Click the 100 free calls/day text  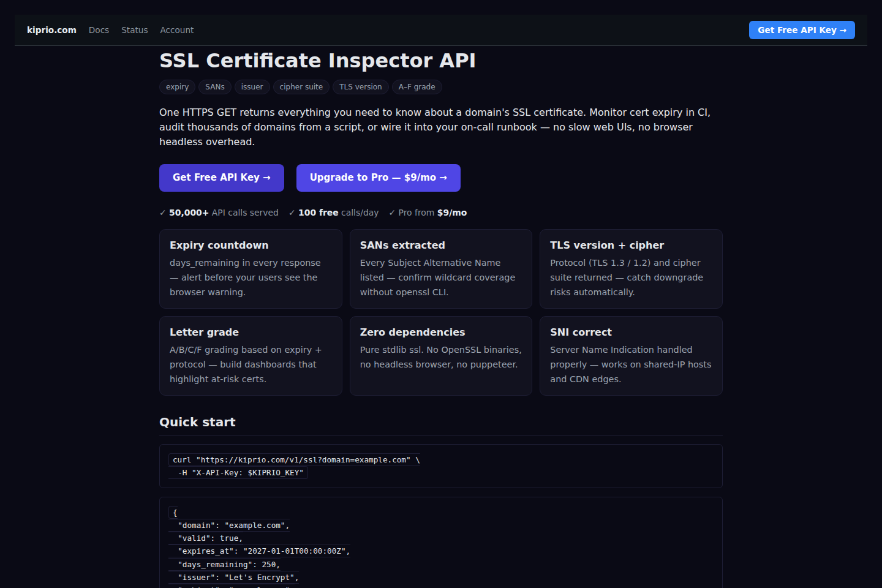click(x=334, y=213)
